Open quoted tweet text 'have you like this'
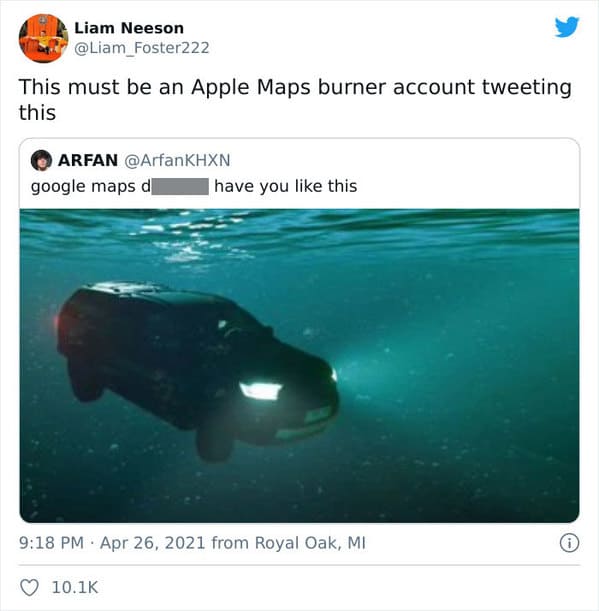Viewport: 599px width, 611px height. (x=286, y=186)
